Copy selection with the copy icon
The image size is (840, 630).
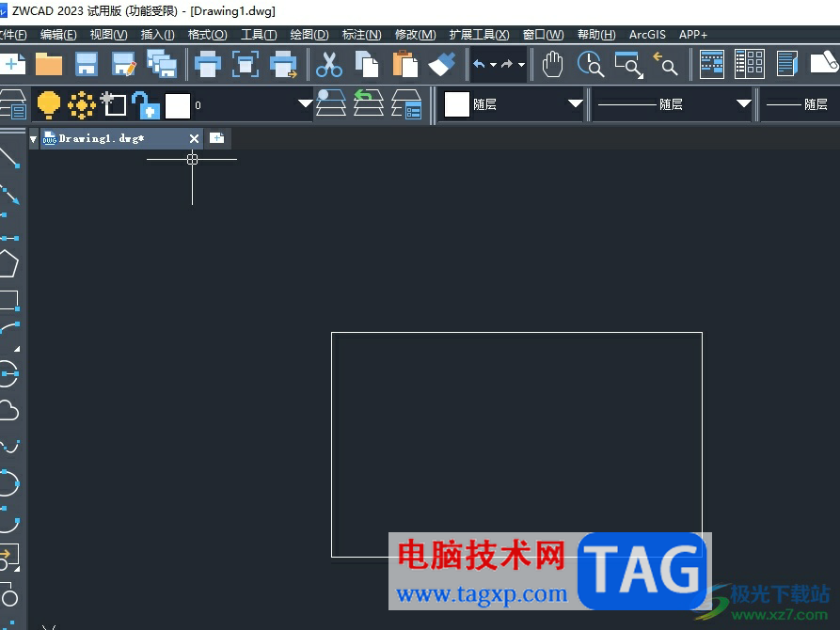click(367, 64)
